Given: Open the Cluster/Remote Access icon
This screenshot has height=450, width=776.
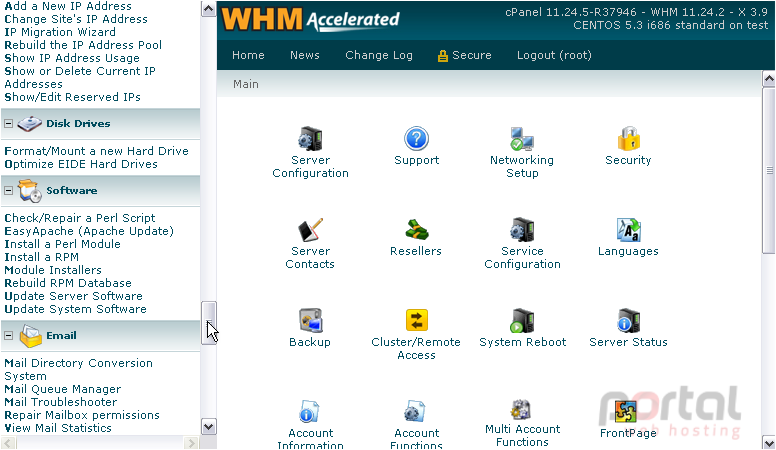Looking at the screenshot, I should tap(416, 320).
